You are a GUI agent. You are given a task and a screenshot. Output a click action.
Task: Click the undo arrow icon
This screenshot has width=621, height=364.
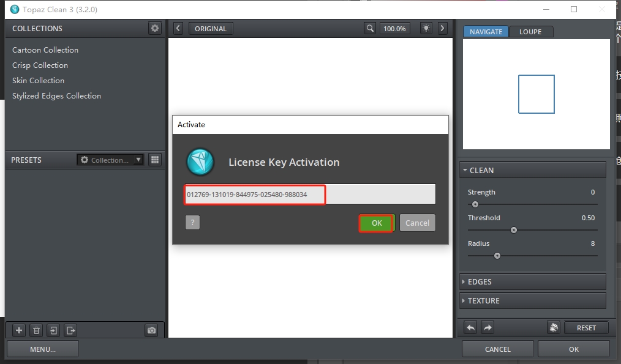point(470,327)
